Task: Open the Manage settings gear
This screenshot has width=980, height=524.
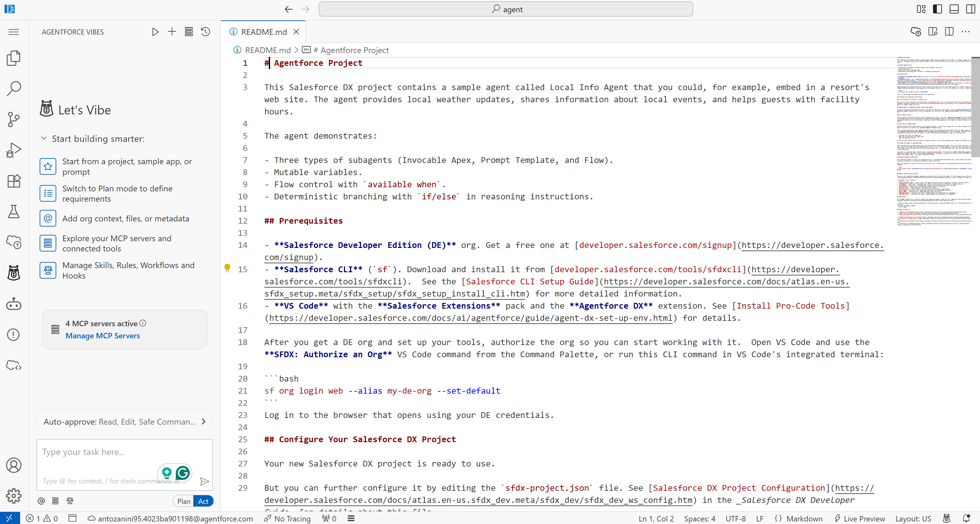Action: (x=14, y=496)
